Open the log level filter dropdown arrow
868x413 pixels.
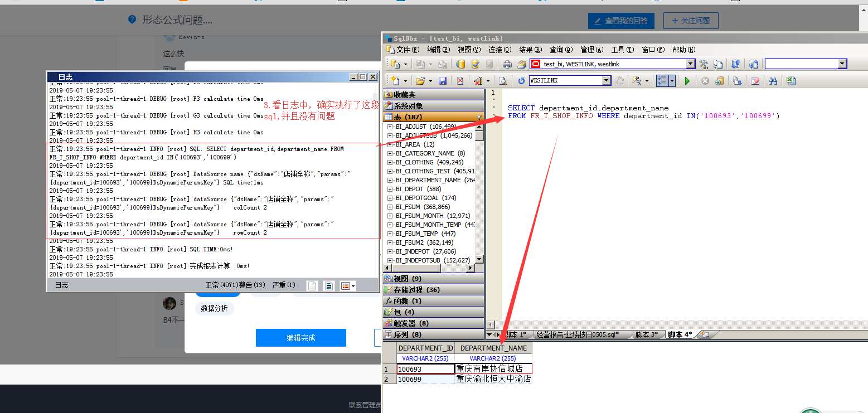(x=353, y=285)
